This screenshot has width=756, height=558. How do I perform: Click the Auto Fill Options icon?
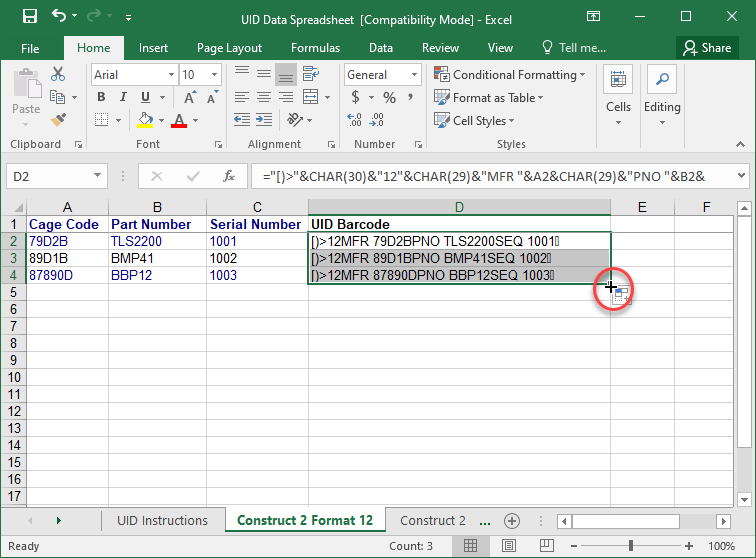(x=620, y=296)
